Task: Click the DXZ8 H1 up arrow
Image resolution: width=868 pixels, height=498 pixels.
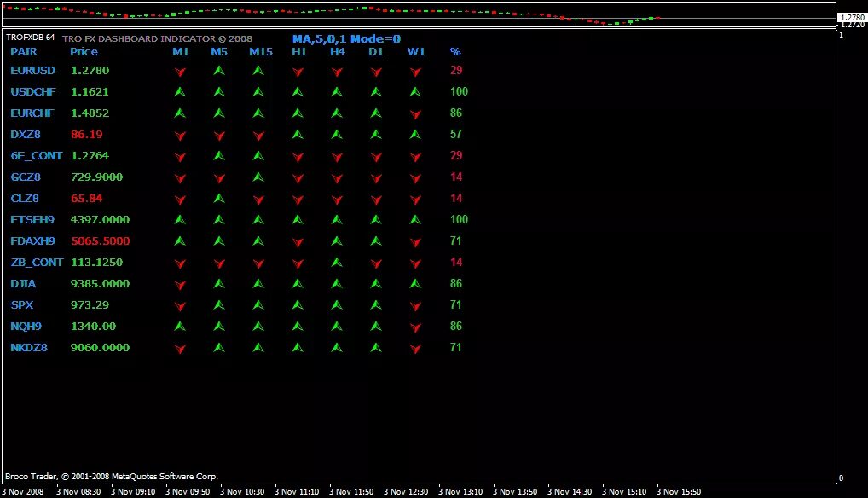Action: (298, 135)
